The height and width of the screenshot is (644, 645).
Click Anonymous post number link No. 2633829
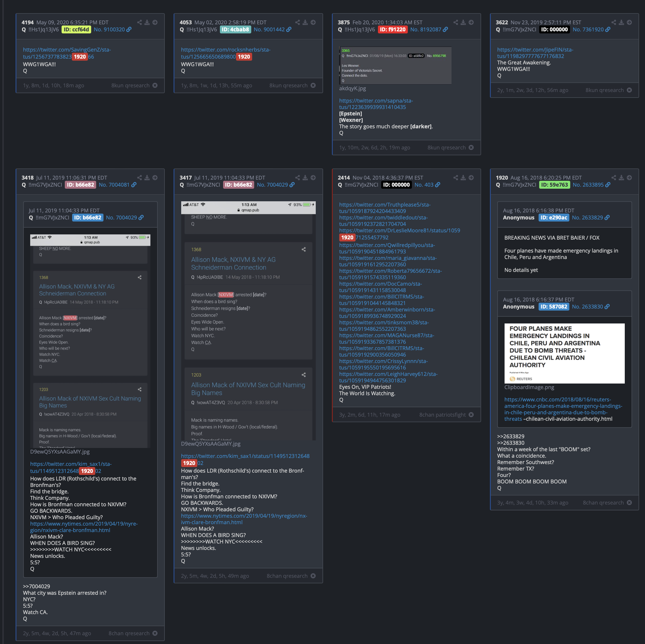coord(587,218)
